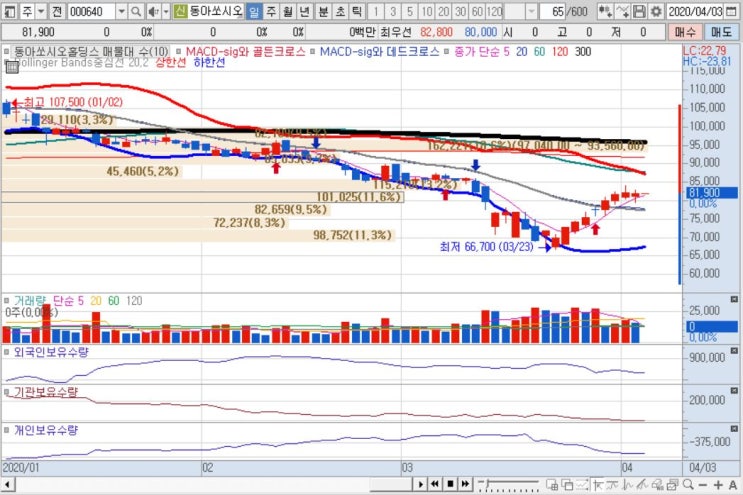
Task: Collapse the volume panel via its corner button
Action: [x=734, y=299]
